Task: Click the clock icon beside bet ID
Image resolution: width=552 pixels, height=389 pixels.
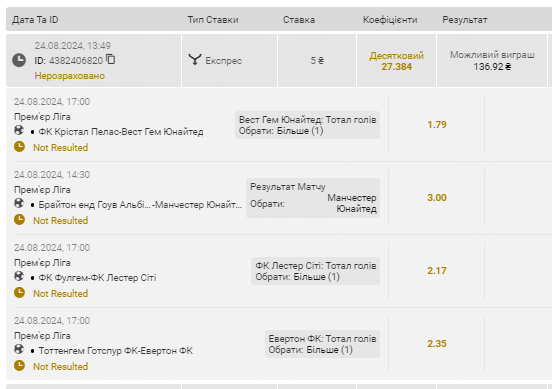Action: 19,60
